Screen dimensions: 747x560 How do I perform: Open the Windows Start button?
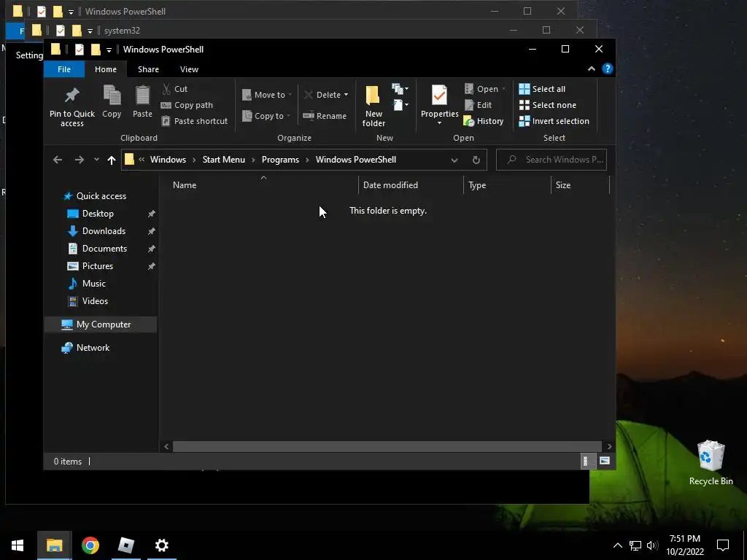[x=18, y=545]
